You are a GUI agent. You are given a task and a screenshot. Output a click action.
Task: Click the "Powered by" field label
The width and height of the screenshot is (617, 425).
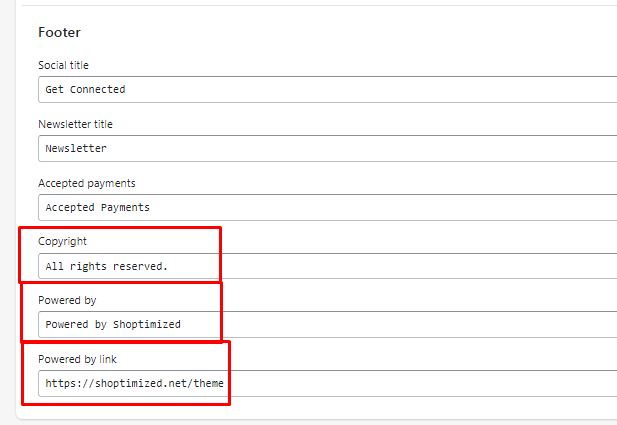67,300
